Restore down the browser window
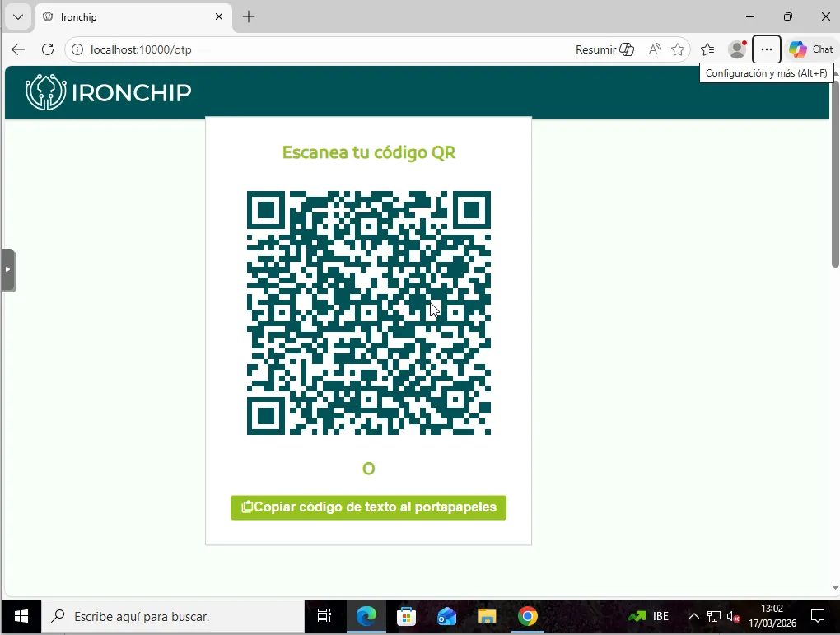Screen dimensions: 840x635 (788, 16)
